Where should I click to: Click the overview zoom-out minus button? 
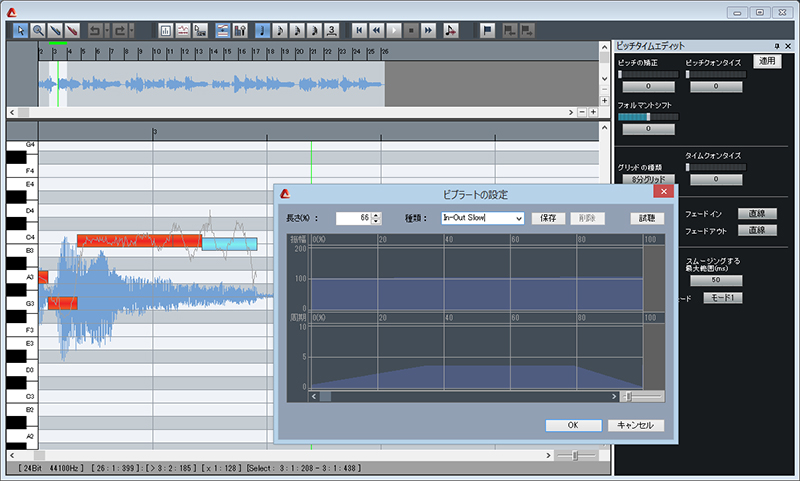(582, 112)
